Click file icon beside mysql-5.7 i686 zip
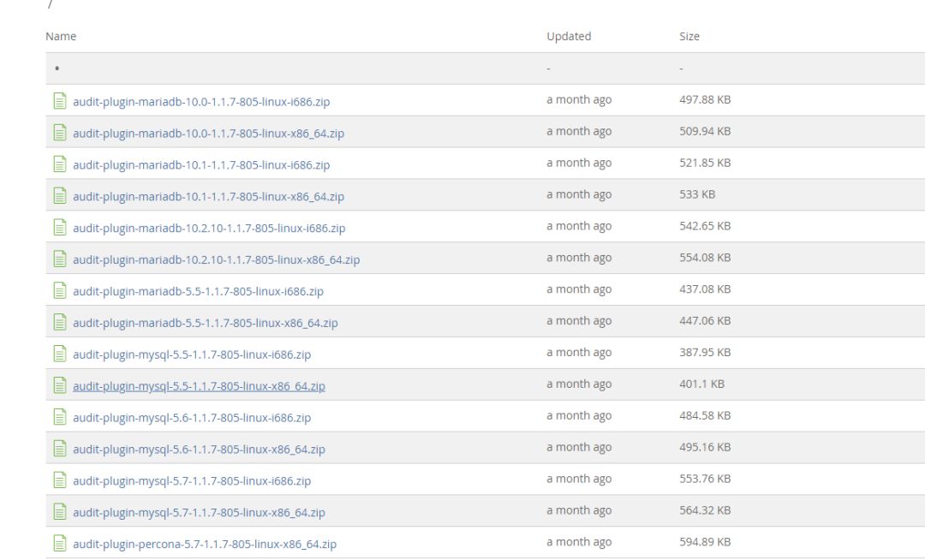The height and width of the screenshot is (560, 925). tap(60, 480)
